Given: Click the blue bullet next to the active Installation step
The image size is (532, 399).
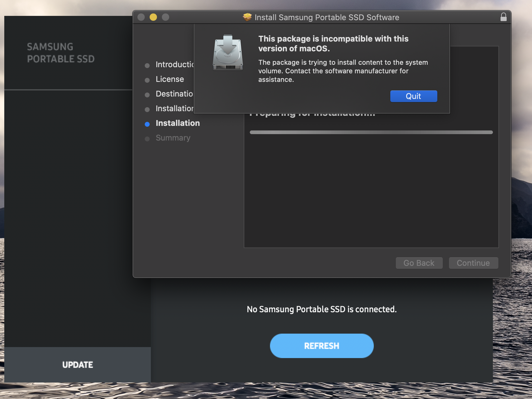Looking at the screenshot, I should tap(147, 124).
